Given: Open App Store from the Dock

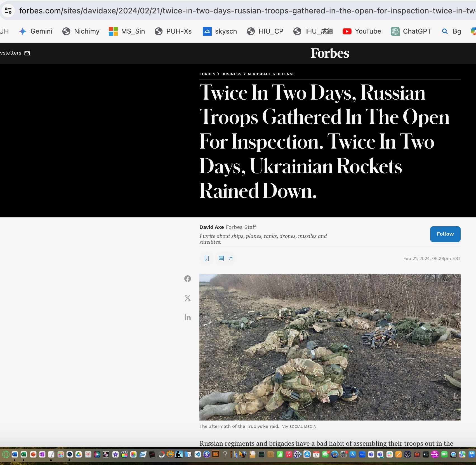Looking at the screenshot, I should click(x=353, y=454).
